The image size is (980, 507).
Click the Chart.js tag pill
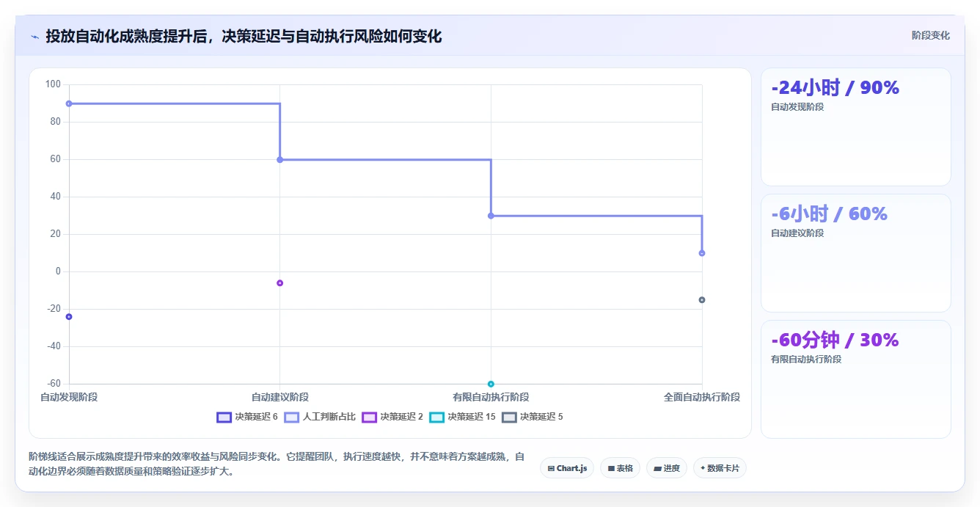tap(567, 468)
